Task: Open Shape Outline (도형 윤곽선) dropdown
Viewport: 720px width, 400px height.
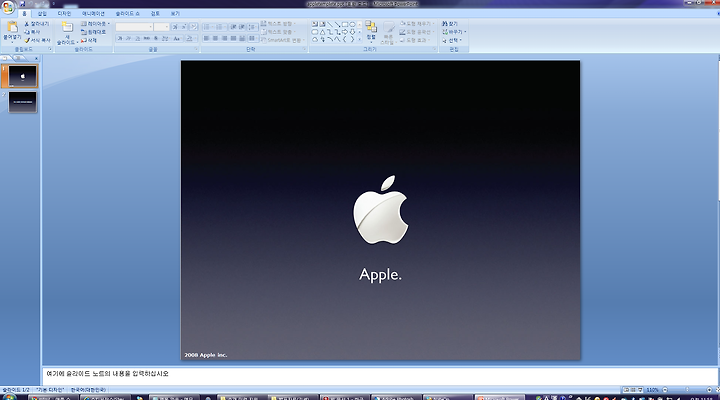Action: (x=417, y=32)
